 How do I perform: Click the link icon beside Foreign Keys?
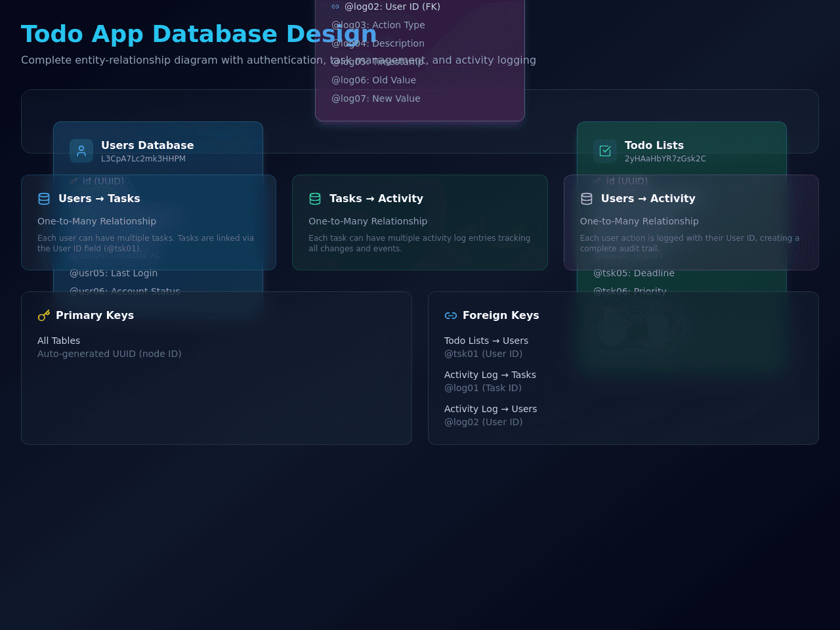click(x=451, y=316)
